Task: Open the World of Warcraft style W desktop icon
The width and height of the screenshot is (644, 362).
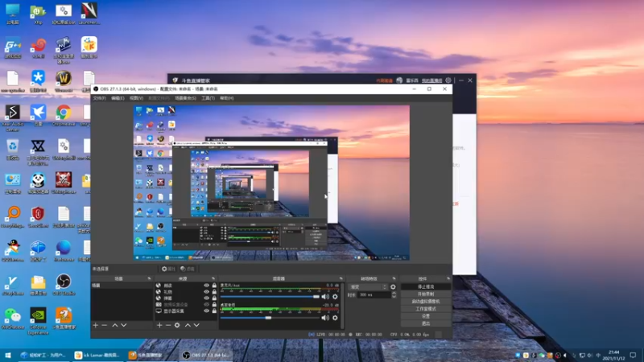Action: (64, 81)
